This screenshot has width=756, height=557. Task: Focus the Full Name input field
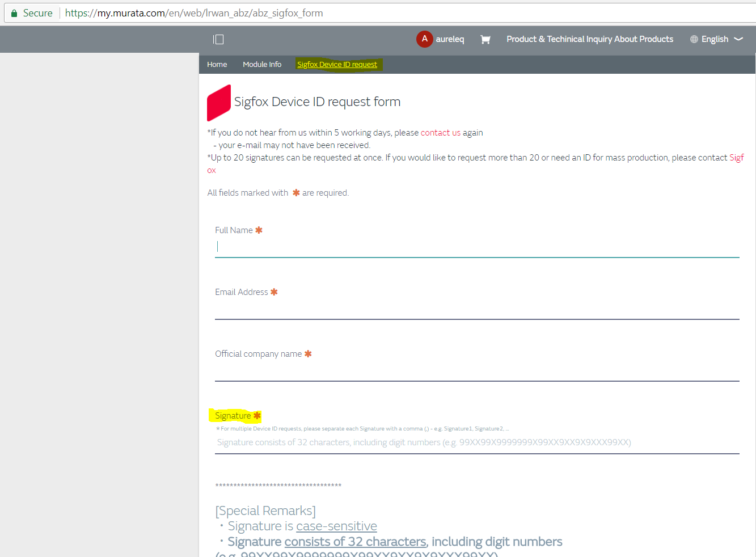click(x=477, y=247)
